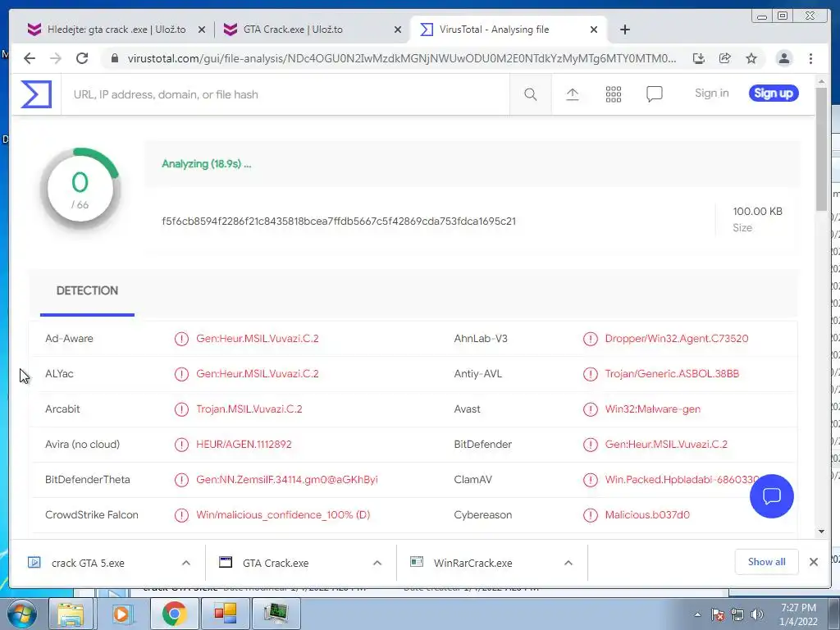Open the Chrome profile avatar
The width and height of the screenshot is (840, 630).
point(783,58)
